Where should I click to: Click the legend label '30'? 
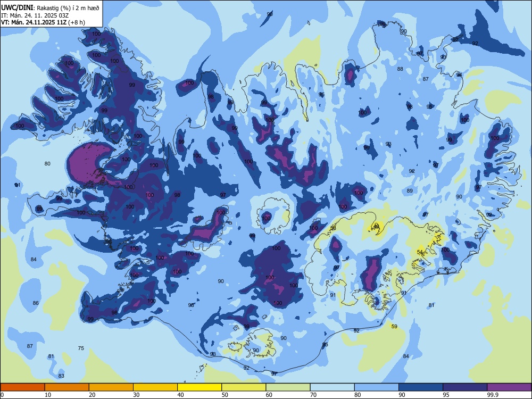click(x=136, y=395)
